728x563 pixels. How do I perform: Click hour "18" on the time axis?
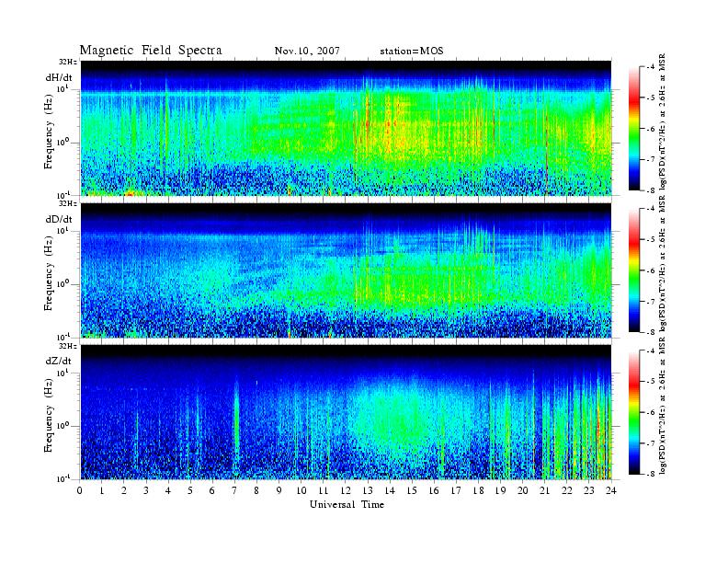[478, 490]
